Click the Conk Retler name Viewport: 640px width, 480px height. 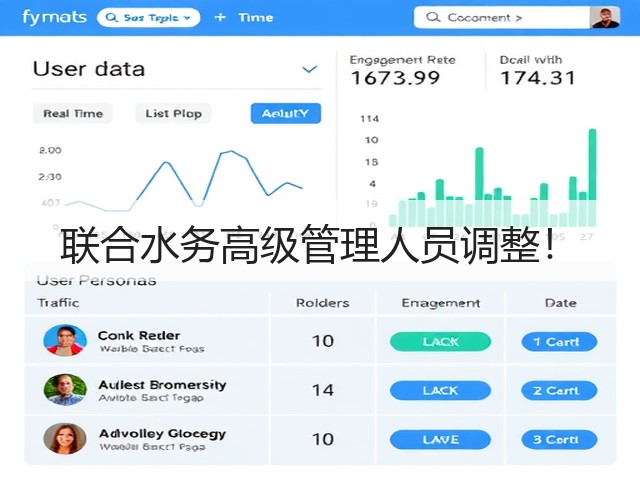pyautogui.click(x=139, y=336)
